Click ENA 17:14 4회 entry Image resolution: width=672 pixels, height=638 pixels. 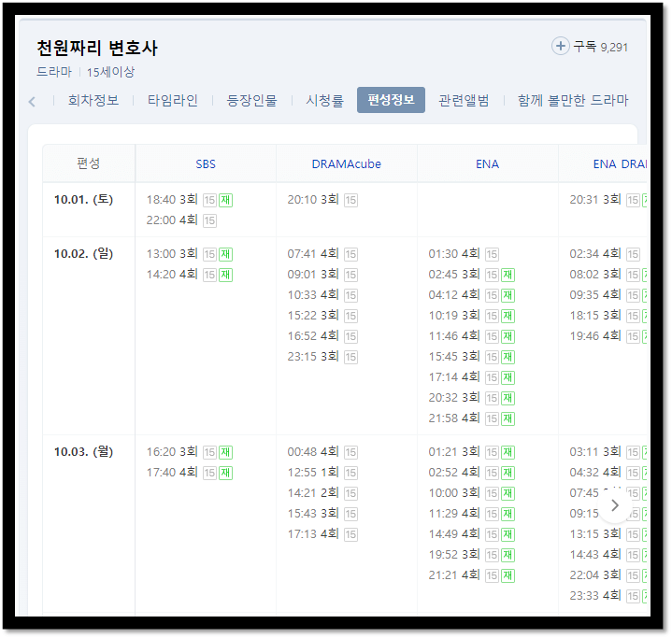pyautogui.click(x=471, y=377)
